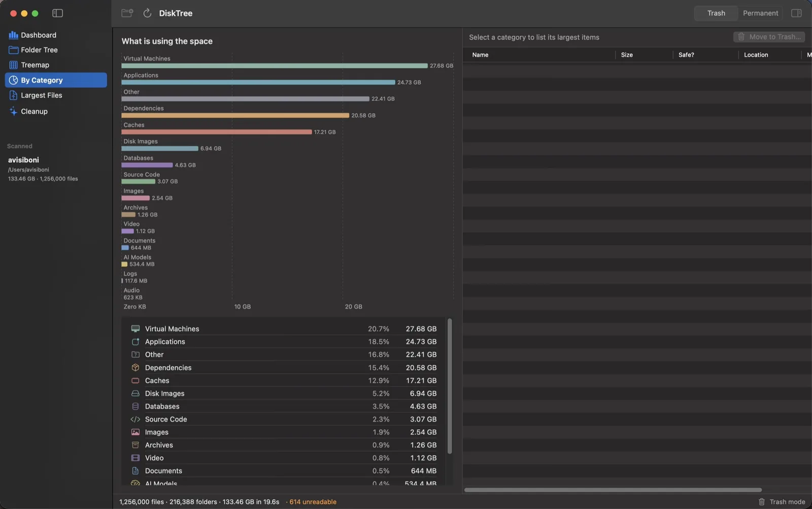Click the Applications row icon

click(136, 342)
